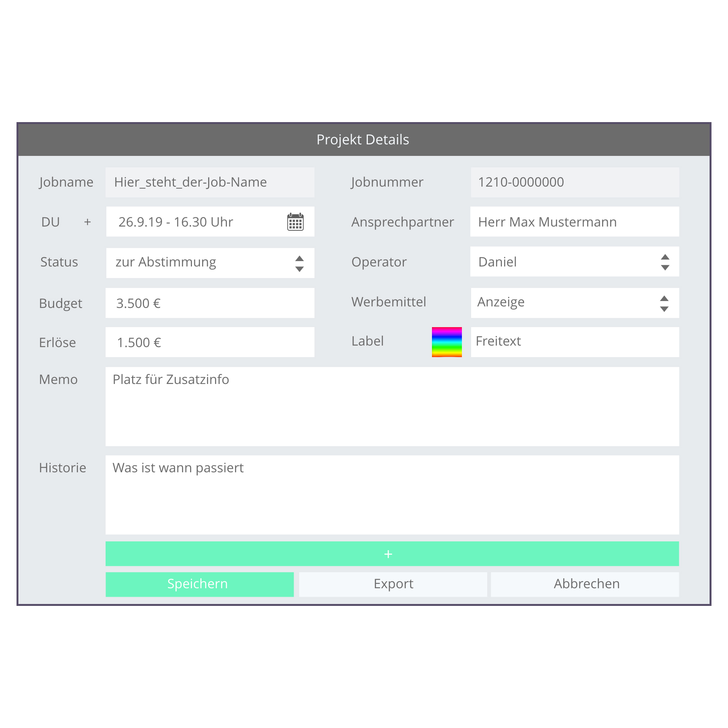
Task: Click the Projekt Details title bar
Action: pos(363,140)
